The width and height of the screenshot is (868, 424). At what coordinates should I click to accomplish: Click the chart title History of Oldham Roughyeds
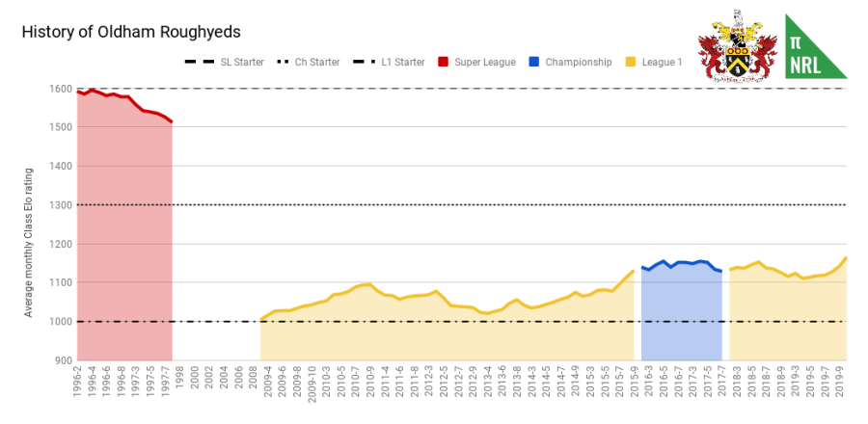131,32
